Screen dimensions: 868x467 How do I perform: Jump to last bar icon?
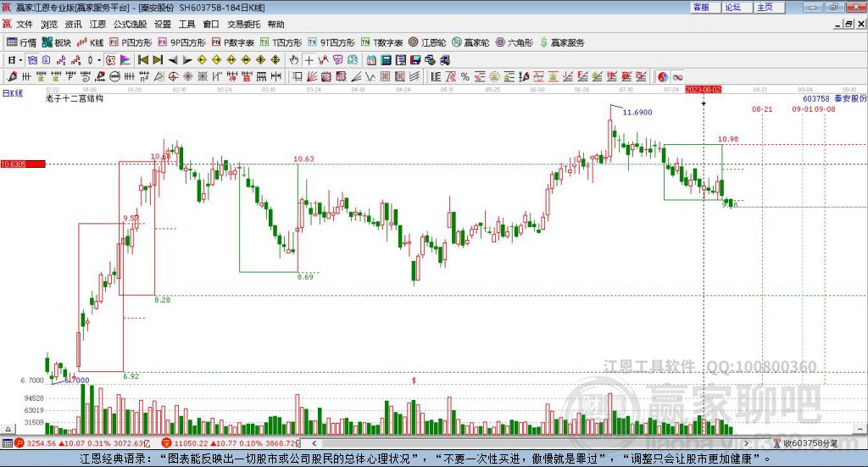point(158,60)
